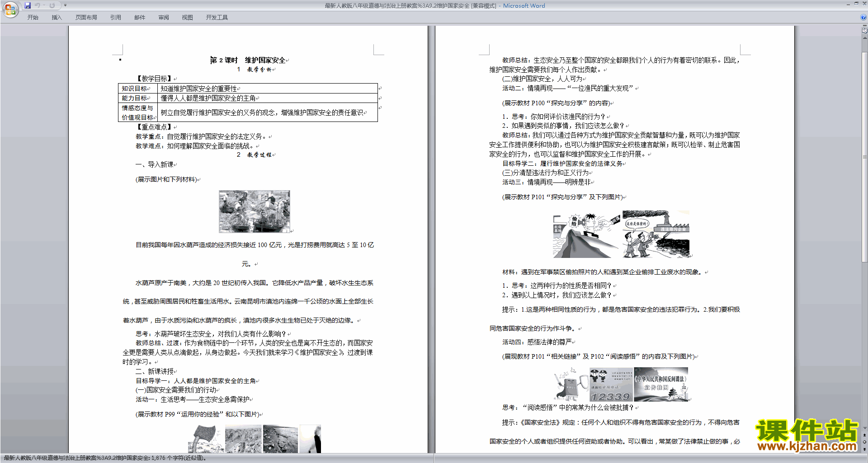Viewport: 868px width, 463px height.
Task: Click the 知识目标 table cell
Action: click(138, 89)
